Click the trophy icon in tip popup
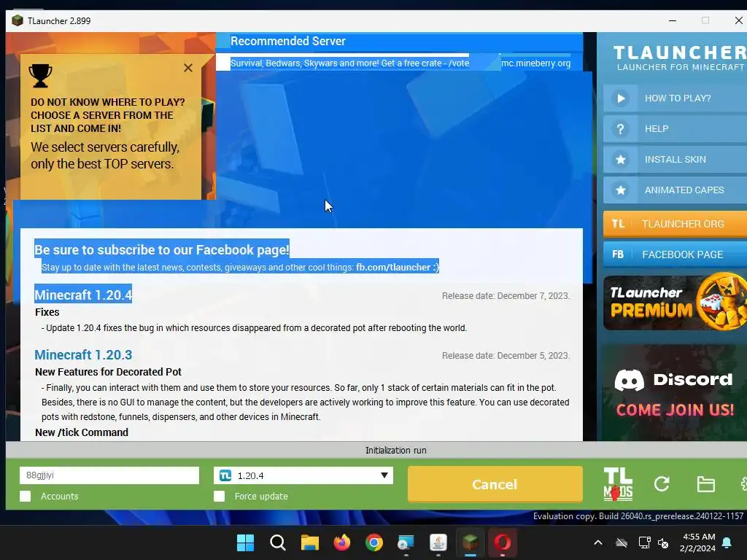The width and height of the screenshot is (747, 560). click(x=41, y=76)
